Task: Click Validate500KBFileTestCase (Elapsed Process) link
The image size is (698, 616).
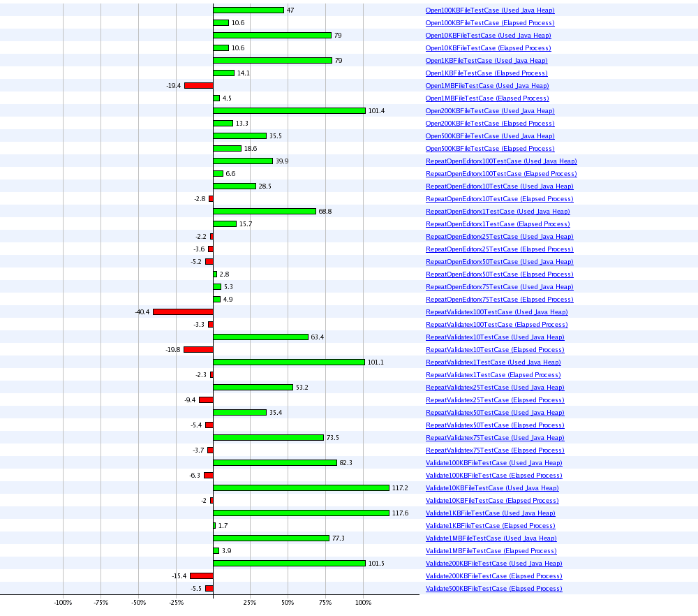Action: coord(493,589)
